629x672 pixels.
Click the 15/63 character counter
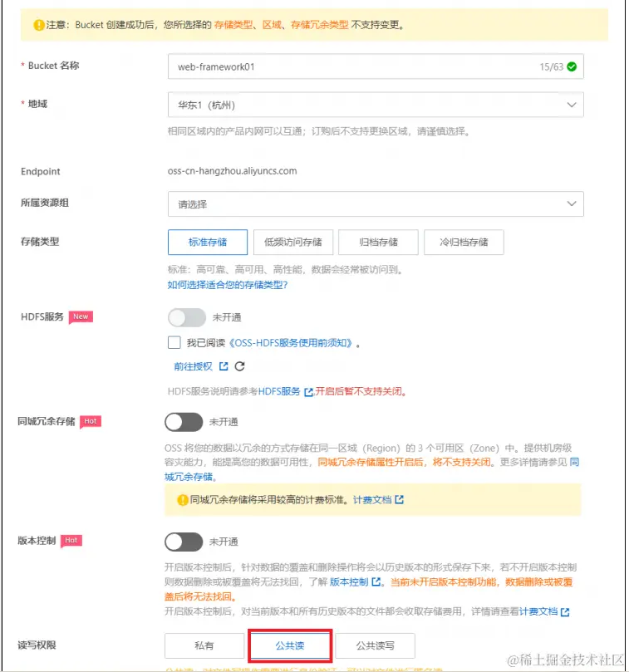click(x=552, y=66)
